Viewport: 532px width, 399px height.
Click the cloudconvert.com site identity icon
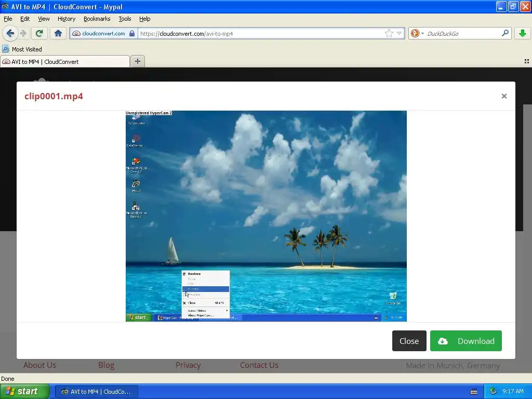[77, 33]
